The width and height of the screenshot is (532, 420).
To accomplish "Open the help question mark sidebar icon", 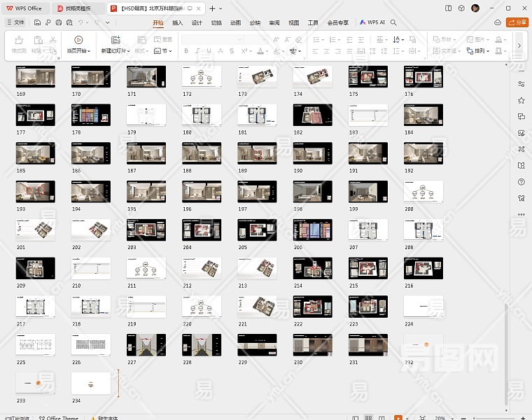I will (521, 182).
